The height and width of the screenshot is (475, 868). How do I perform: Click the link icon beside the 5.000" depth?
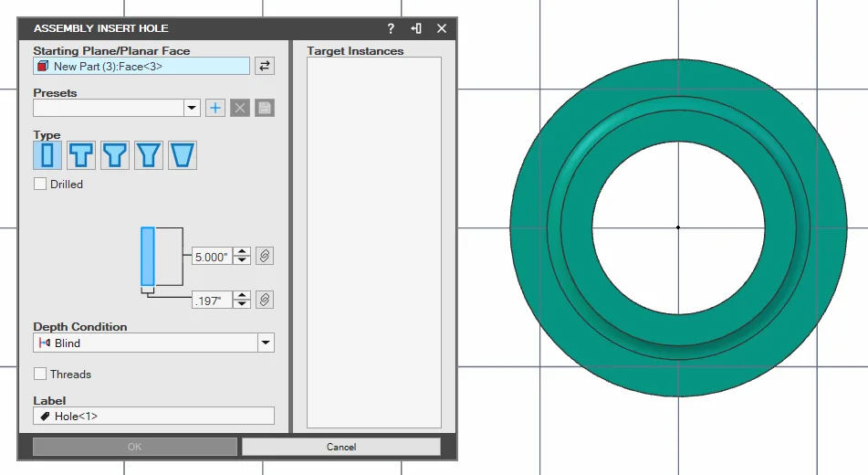(265, 256)
